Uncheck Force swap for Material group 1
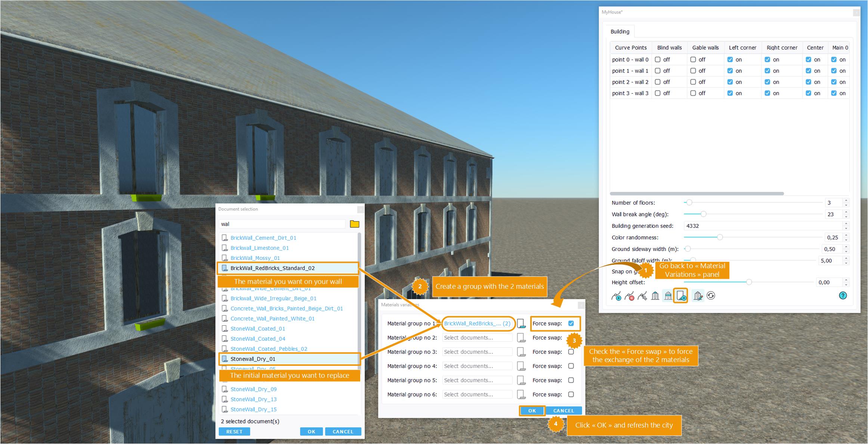 pyautogui.click(x=571, y=323)
